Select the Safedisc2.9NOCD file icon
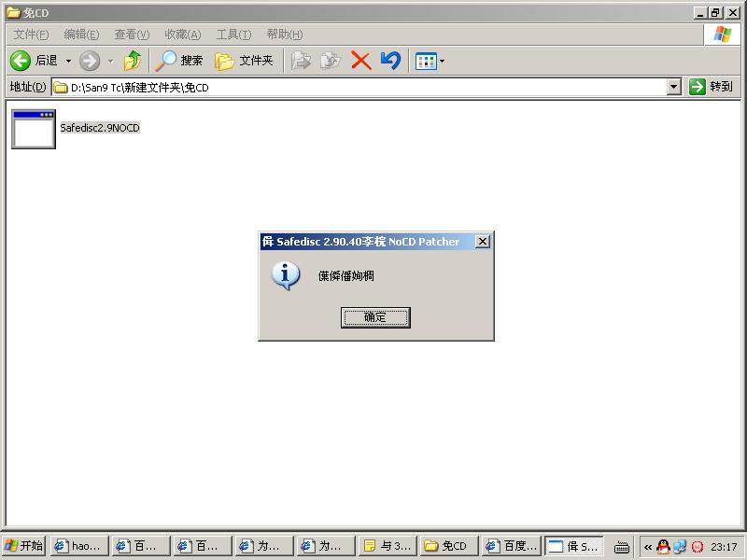747x560 pixels. click(x=34, y=129)
